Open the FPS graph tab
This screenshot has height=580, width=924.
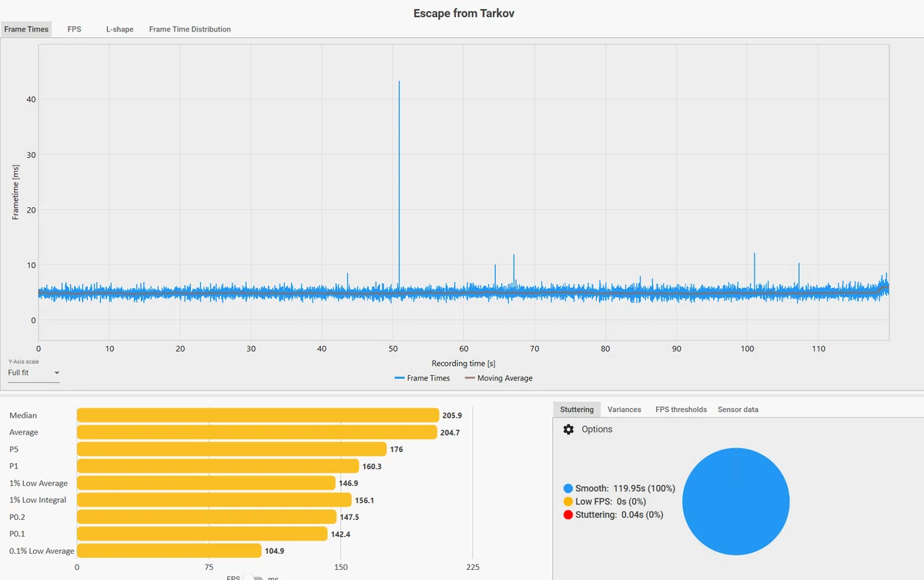coord(74,29)
